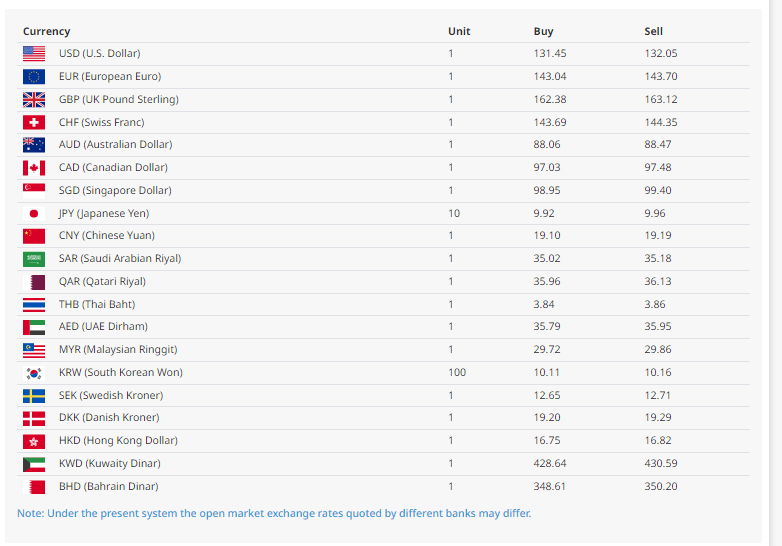This screenshot has width=782, height=546.
Task: Click the Sell column header
Action: (x=653, y=32)
